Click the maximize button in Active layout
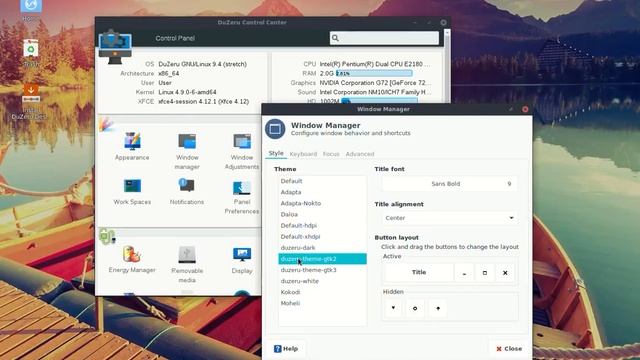 [484, 273]
